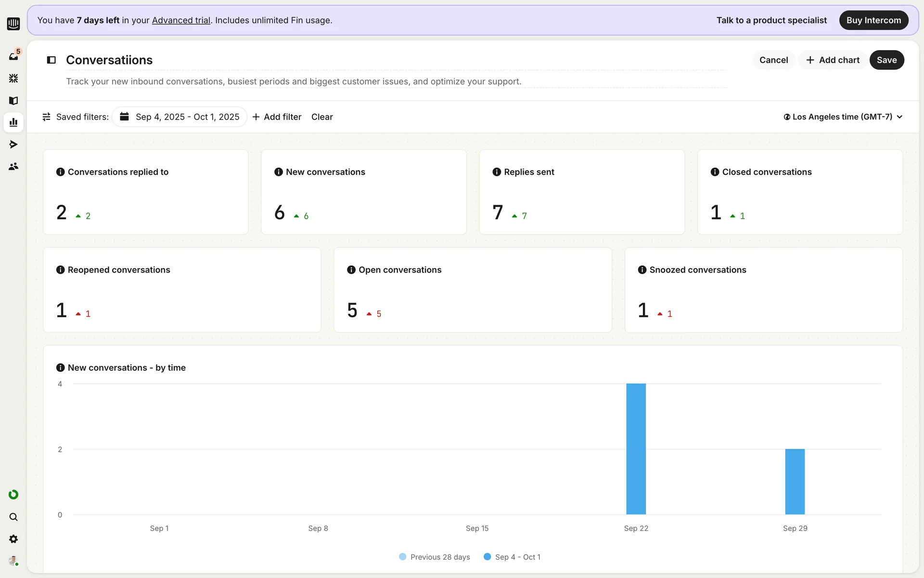924x578 pixels.
Task: Open the Inbox icon with badge
Action: click(13, 56)
